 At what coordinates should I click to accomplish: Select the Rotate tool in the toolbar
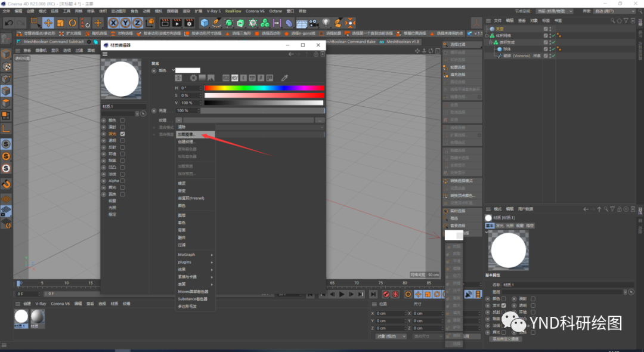[x=72, y=23]
